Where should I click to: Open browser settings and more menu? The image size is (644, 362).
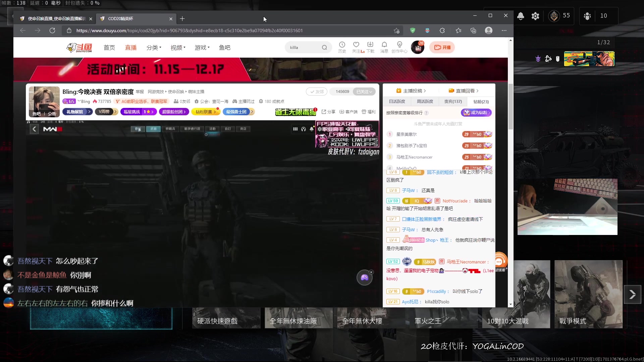click(504, 31)
